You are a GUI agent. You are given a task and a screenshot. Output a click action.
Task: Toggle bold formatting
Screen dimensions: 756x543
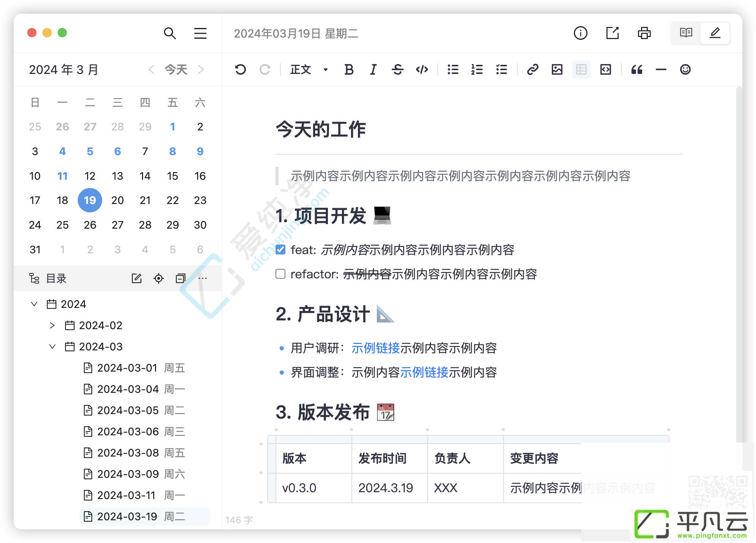(349, 69)
